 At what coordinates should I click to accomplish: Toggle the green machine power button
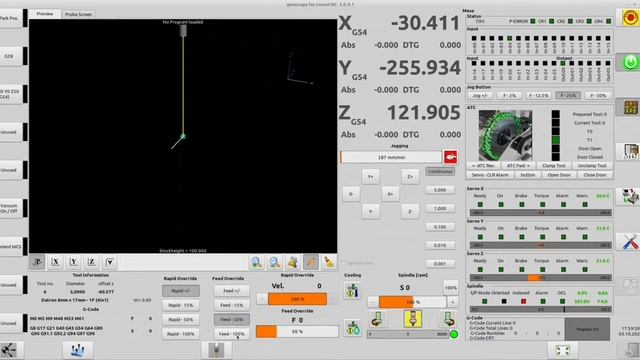point(630,62)
